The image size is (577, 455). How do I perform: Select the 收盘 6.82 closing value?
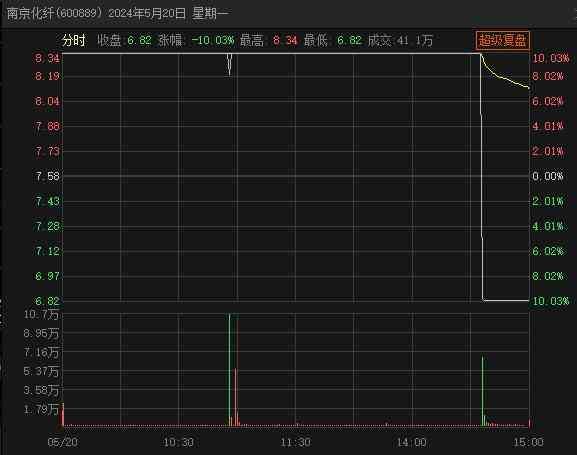(x=124, y=40)
